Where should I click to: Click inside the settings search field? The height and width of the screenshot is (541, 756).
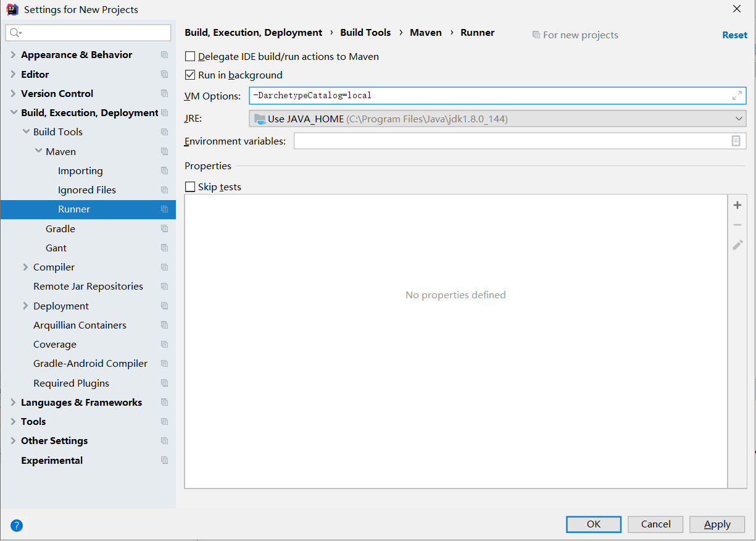coord(88,31)
